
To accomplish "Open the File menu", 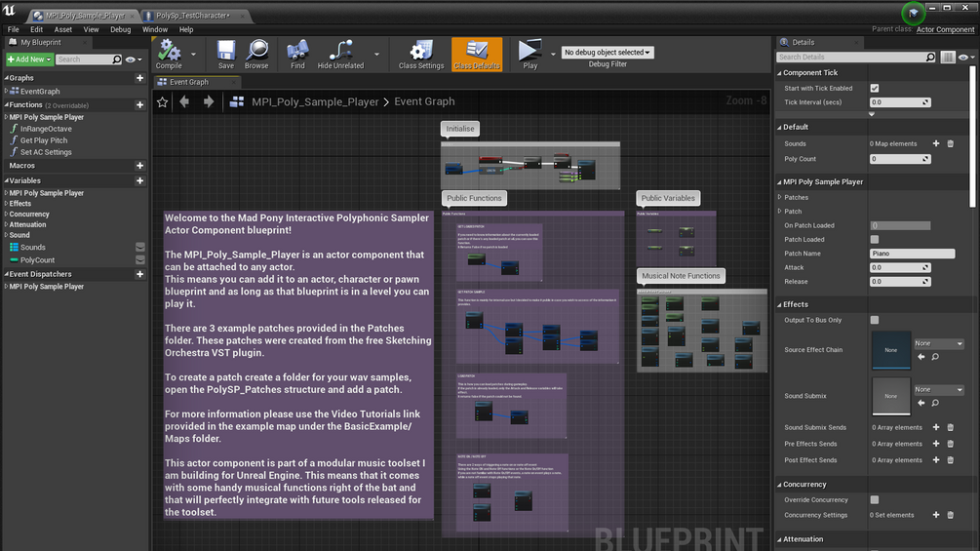I will pyautogui.click(x=13, y=29).
